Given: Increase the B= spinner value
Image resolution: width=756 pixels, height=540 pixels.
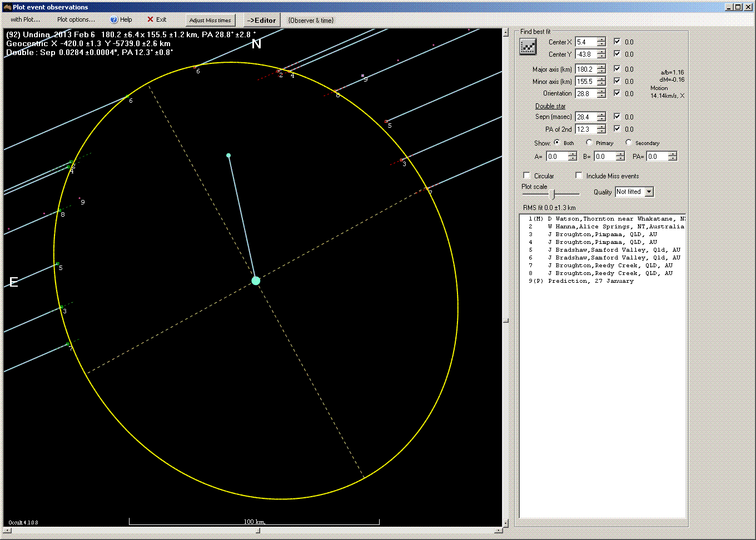Looking at the screenshot, I should 620,154.
